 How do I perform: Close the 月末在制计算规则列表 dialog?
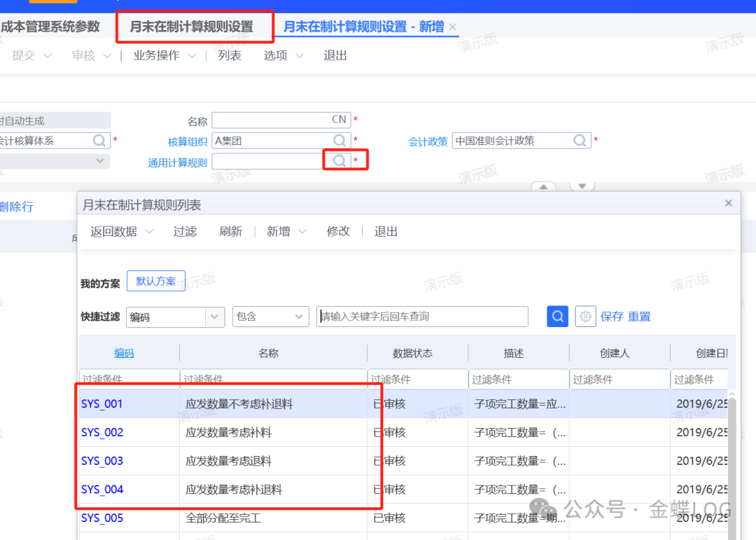[x=728, y=204]
